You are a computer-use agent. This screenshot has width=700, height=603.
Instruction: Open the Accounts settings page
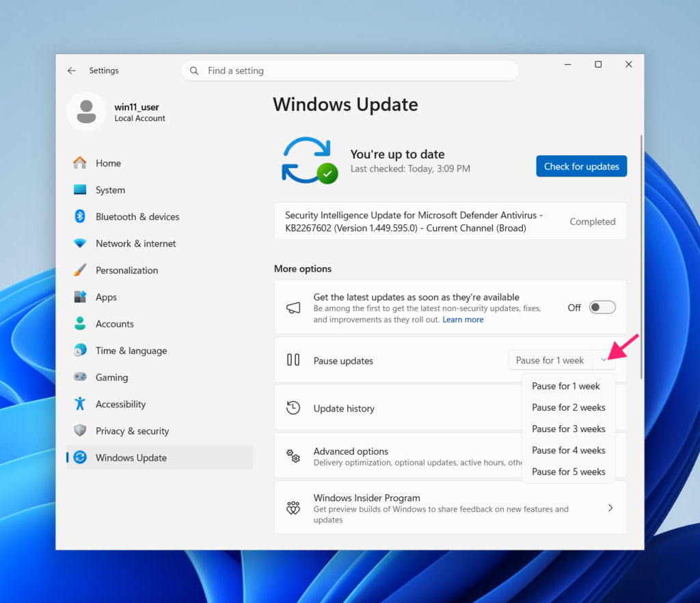click(159, 323)
